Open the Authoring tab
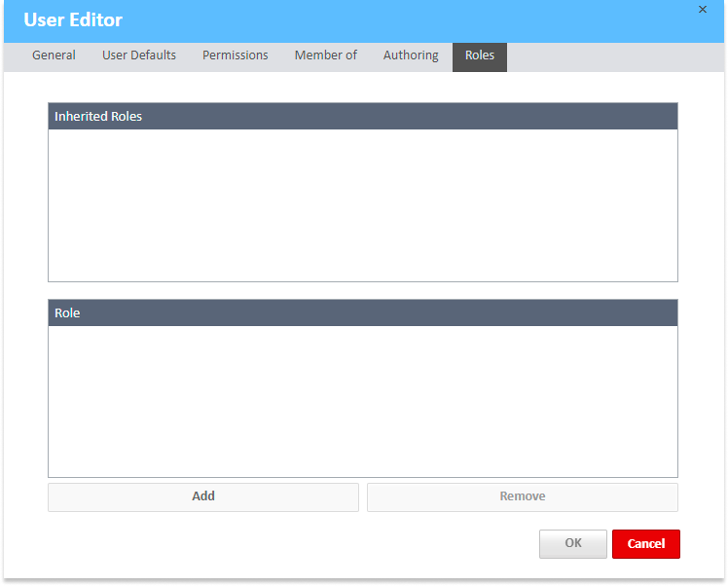This screenshot has height=586, width=728. 411,55
